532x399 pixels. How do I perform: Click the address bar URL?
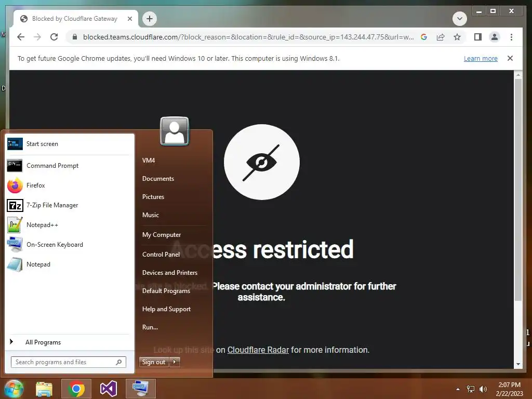[x=248, y=37]
